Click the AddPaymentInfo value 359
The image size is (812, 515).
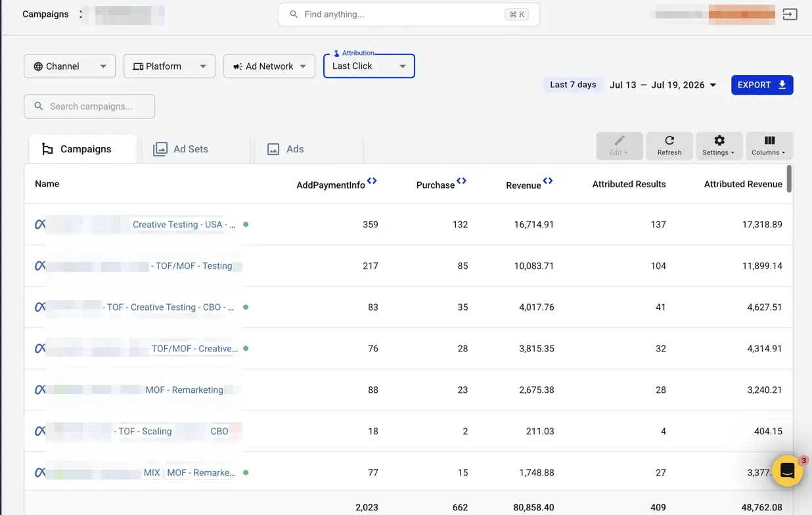371,225
